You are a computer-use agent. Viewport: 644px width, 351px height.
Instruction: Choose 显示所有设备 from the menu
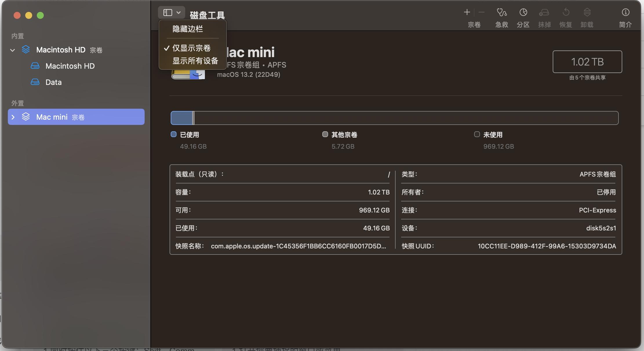pyautogui.click(x=196, y=61)
